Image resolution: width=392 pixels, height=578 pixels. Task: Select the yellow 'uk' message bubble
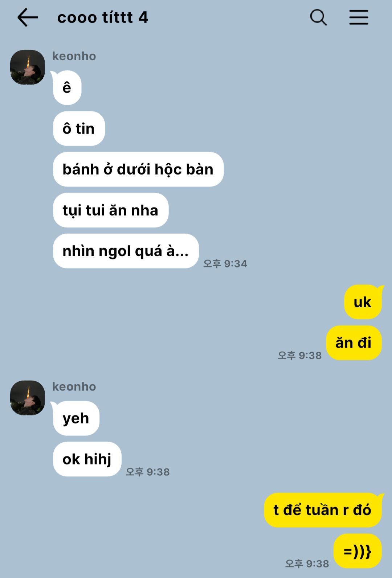pos(363,302)
